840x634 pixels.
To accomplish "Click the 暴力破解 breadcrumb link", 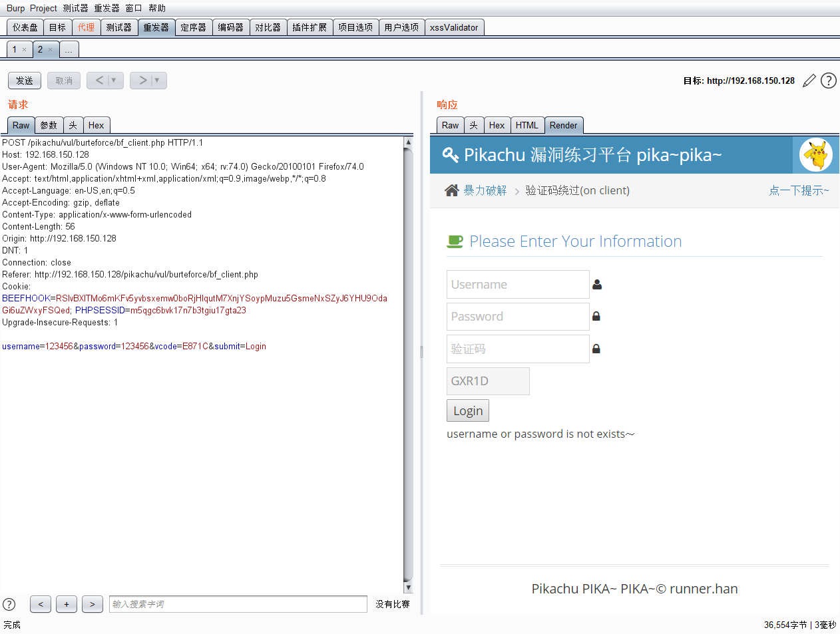I will coord(485,190).
